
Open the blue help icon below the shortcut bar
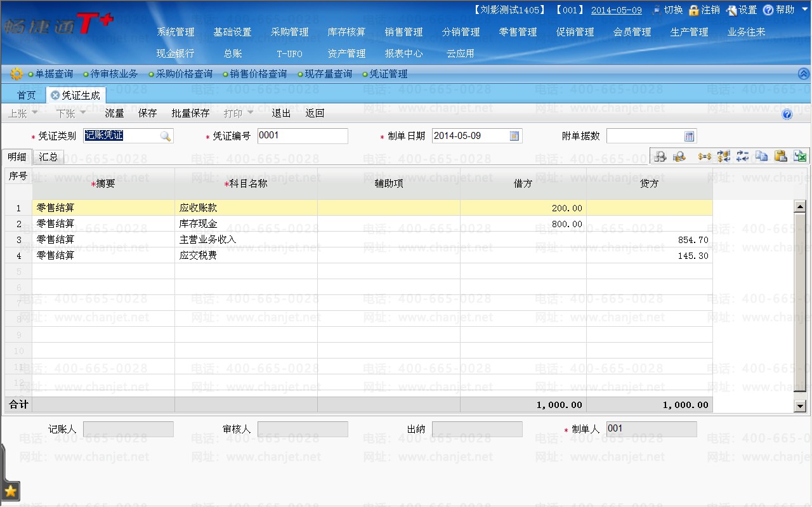(x=787, y=114)
